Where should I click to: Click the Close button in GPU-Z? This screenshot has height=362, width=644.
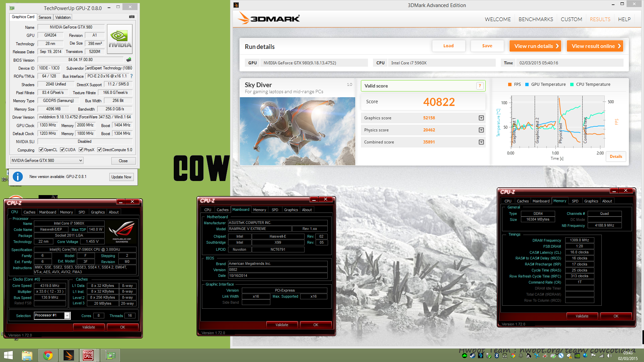[x=123, y=161]
